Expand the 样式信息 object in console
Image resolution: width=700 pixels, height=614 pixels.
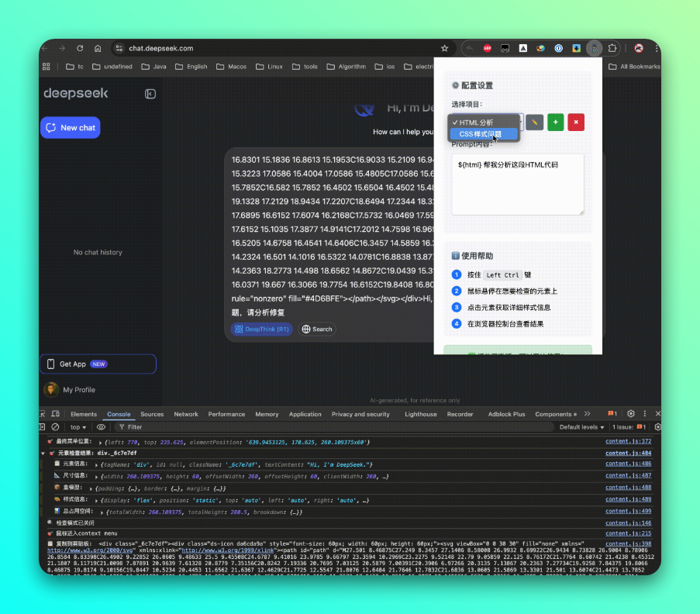tap(96, 501)
